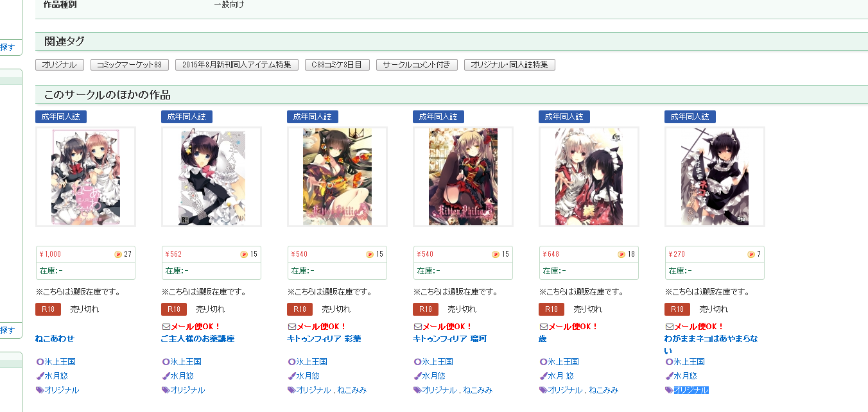Image resolution: width=868 pixels, height=412 pixels.
Task: Open the キトゥンフィリア 瑠珂 title link
Action: click(450, 339)
